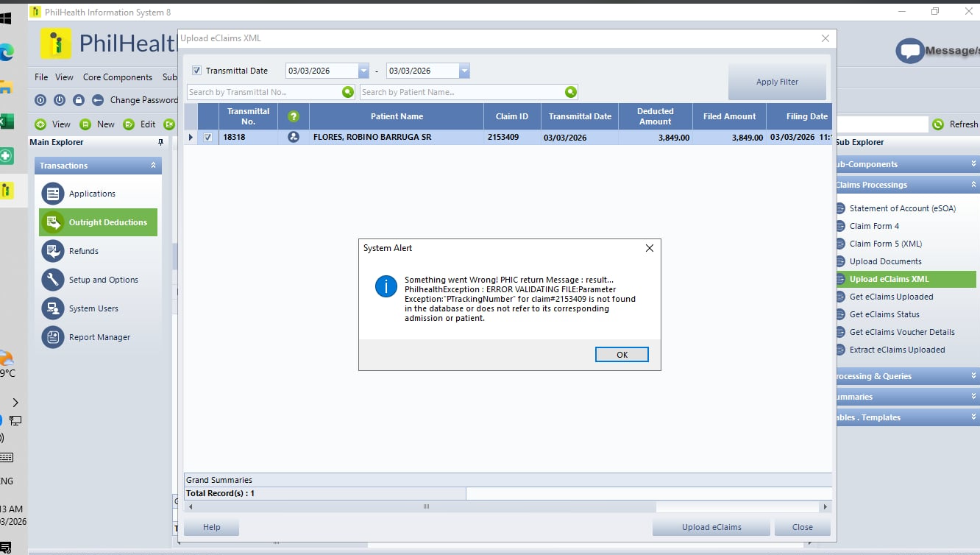The width and height of the screenshot is (980, 555).
Task: Click the green Refresh icon
Action: [937, 124]
